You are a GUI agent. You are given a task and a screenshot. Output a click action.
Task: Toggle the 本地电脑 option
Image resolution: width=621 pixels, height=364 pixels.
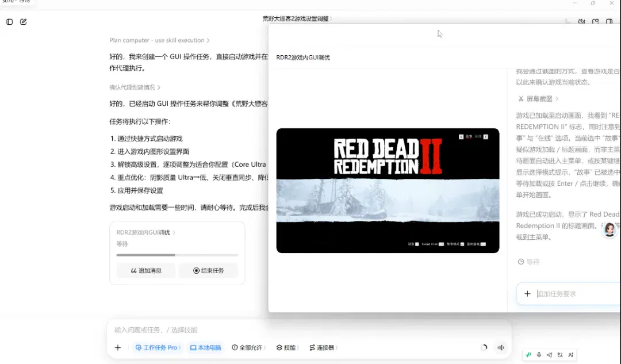point(205,347)
